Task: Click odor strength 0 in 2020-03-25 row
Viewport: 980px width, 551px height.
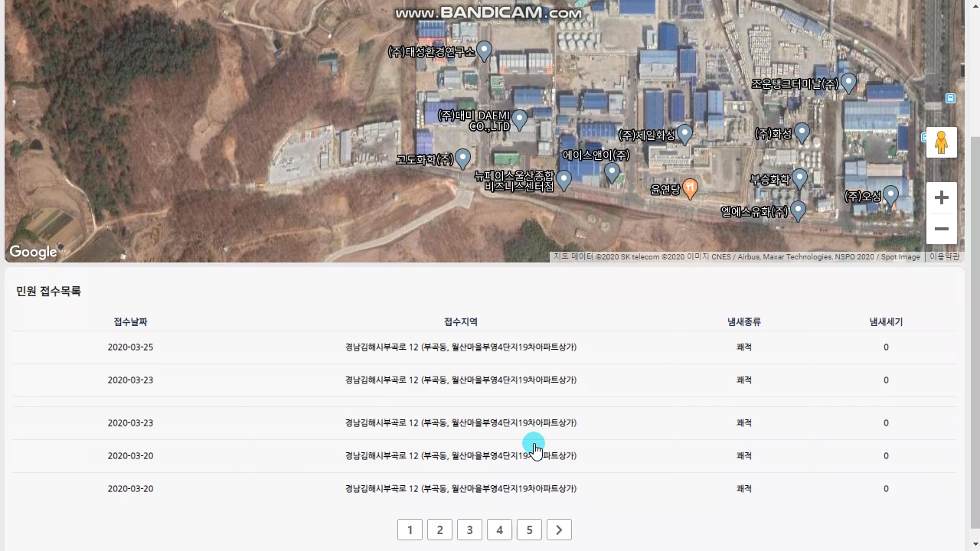Action: tap(886, 347)
